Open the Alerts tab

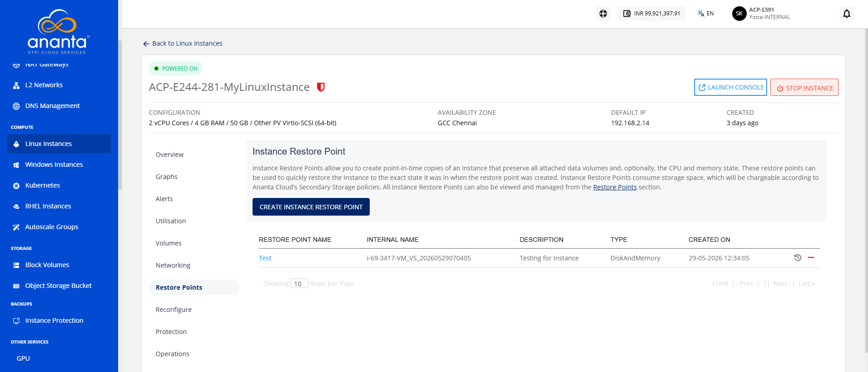coord(164,199)
